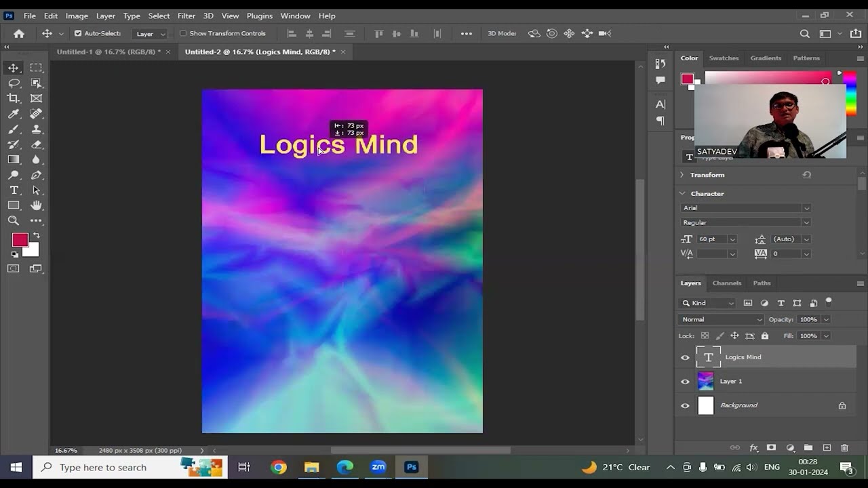868x488 pixels.
Task: Select the Eyedropper tool
Action: [x=14, y=114]
